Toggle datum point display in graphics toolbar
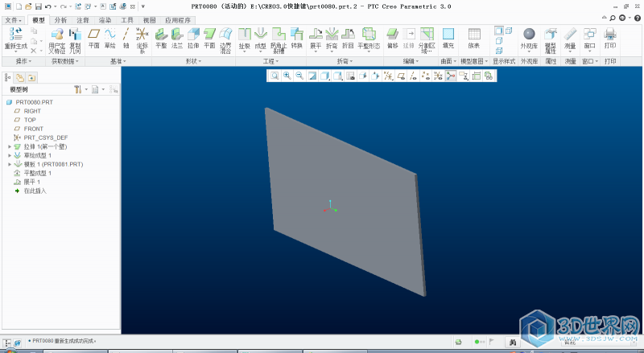 click(426, 76)
